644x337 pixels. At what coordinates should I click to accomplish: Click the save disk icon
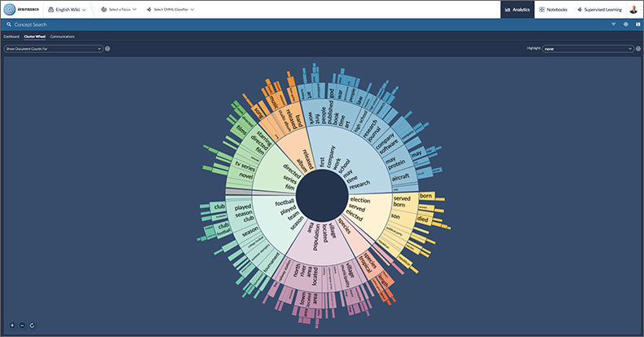(x=637, y=24)
